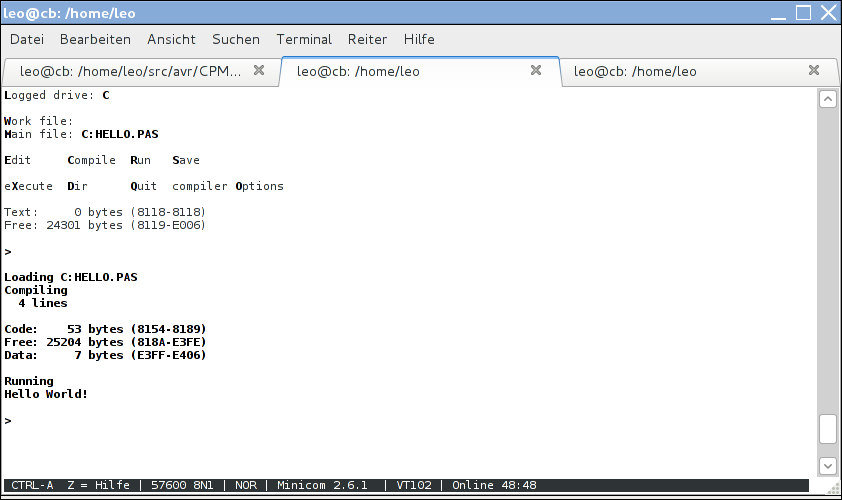
Task: Click the scrollbar up arrow
Action: point(828,99)
